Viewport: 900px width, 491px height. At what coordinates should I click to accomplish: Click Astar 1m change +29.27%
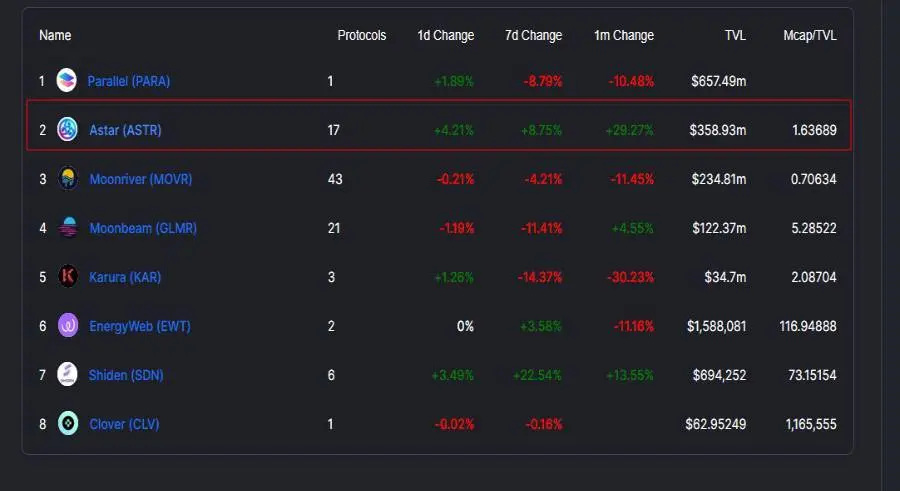click(x=629, y=130)
